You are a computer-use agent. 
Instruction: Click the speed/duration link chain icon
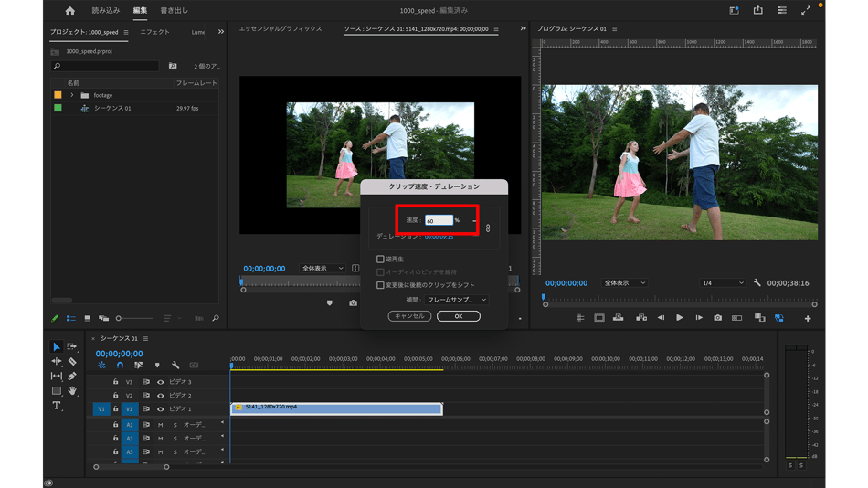point(488,228)
